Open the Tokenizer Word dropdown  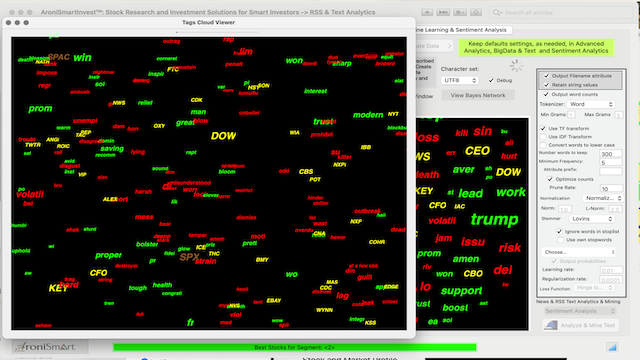(590, 104)
